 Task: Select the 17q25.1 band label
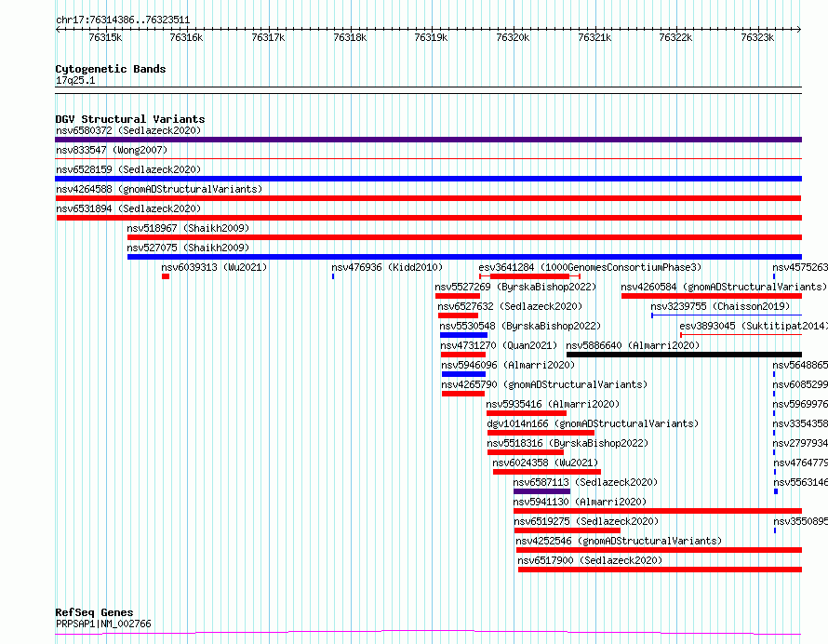pos(75,81)
